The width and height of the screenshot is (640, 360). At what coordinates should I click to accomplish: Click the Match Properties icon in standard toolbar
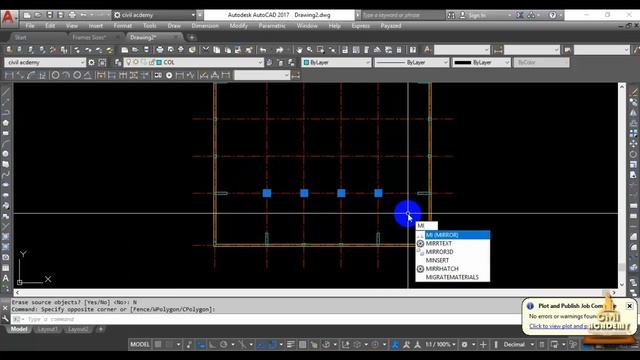click(249, 50)
